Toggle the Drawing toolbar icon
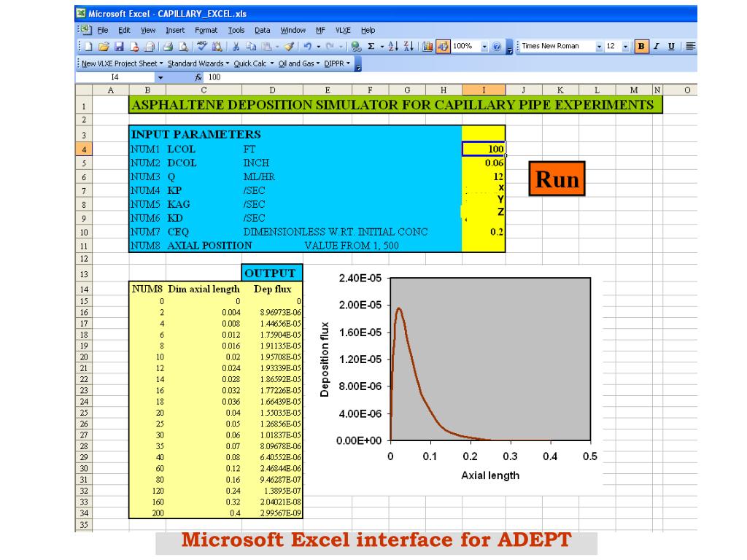Image resolution: width=747 pixels, height=560 pixels. pyautogui.click(x=443, y=46)
